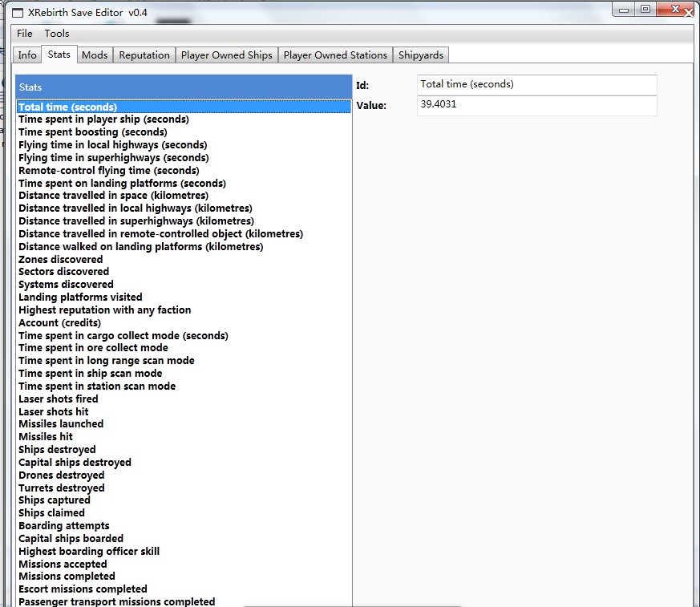Viewport: 700px width, 607px height.
Task: Select 'Time spent in player ship (seconds)'
Action: tap(184, 119)
